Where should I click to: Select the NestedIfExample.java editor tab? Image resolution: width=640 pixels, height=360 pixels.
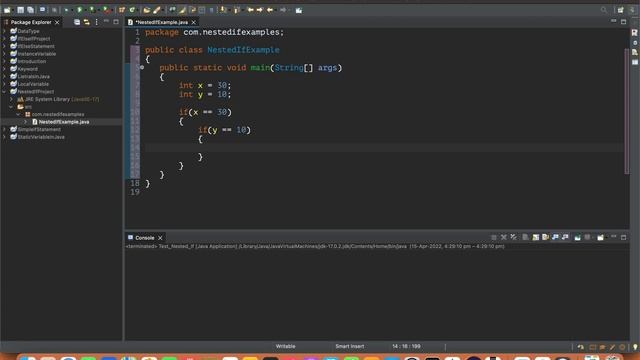click(x=162, y=22)
